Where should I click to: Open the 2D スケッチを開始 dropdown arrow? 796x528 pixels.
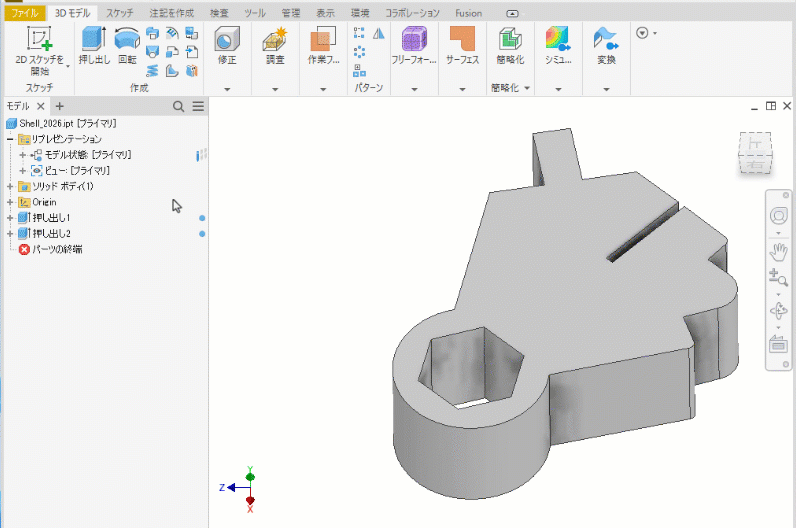[x=68, y=66]
